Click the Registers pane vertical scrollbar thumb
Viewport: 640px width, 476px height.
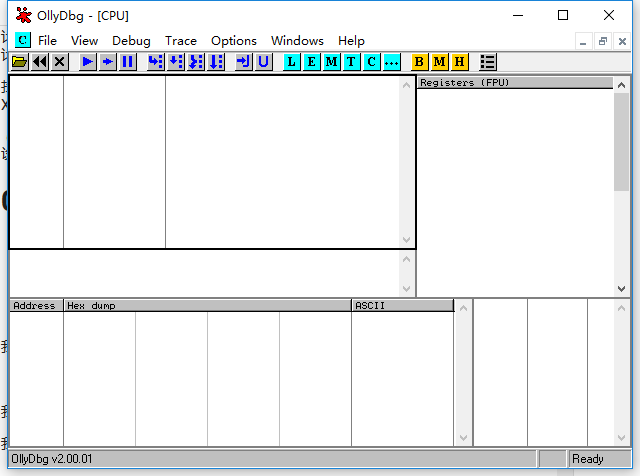621,140
